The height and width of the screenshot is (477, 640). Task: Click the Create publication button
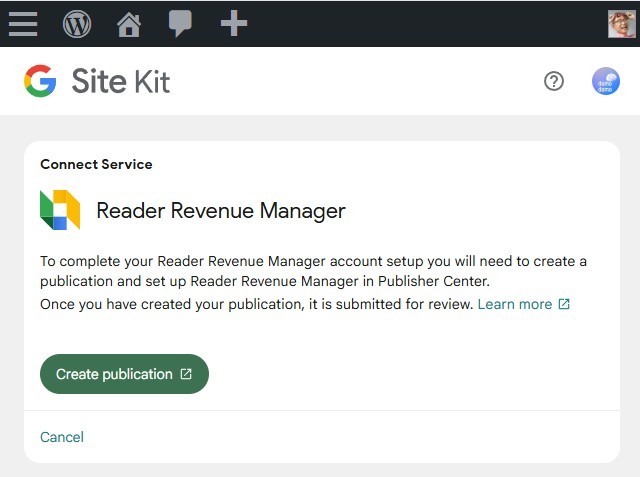(124, 374)
